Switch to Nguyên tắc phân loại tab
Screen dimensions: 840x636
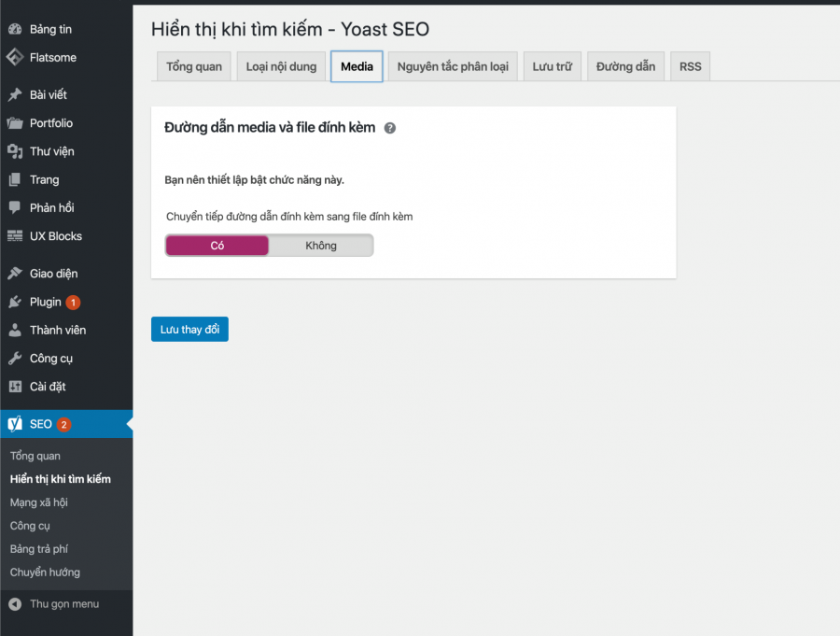[x=453, y=66]
